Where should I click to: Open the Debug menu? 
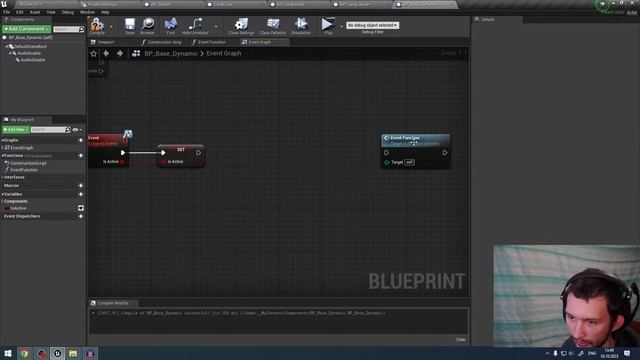point(68,12)
